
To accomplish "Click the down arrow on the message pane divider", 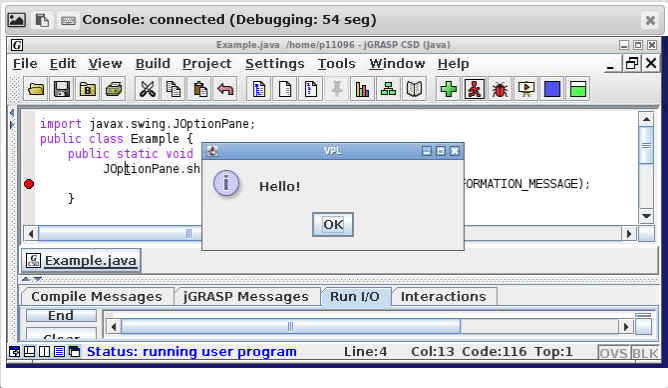I will [x=37, y=279].
